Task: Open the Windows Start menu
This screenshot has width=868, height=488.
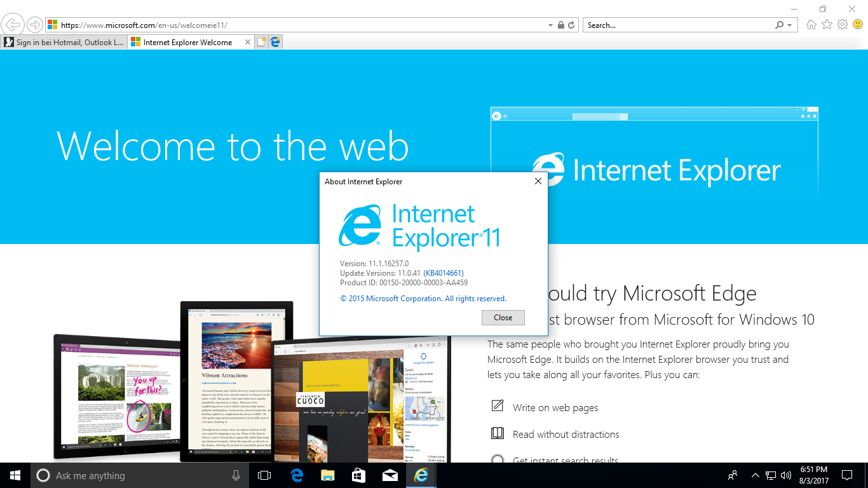Action: click(15, 475)
